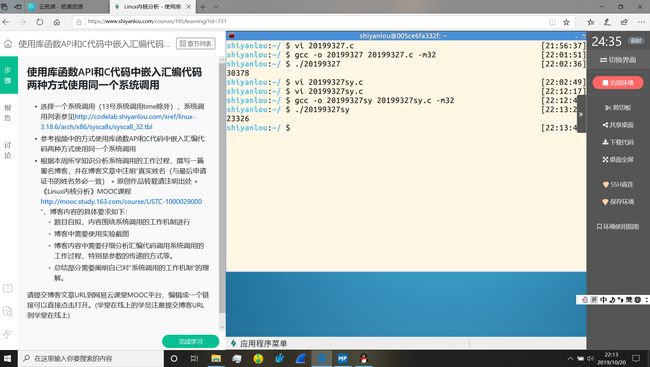The width and height of the screenshot is (650, 367).
Task: Click the share page icon
Action: 624,22
